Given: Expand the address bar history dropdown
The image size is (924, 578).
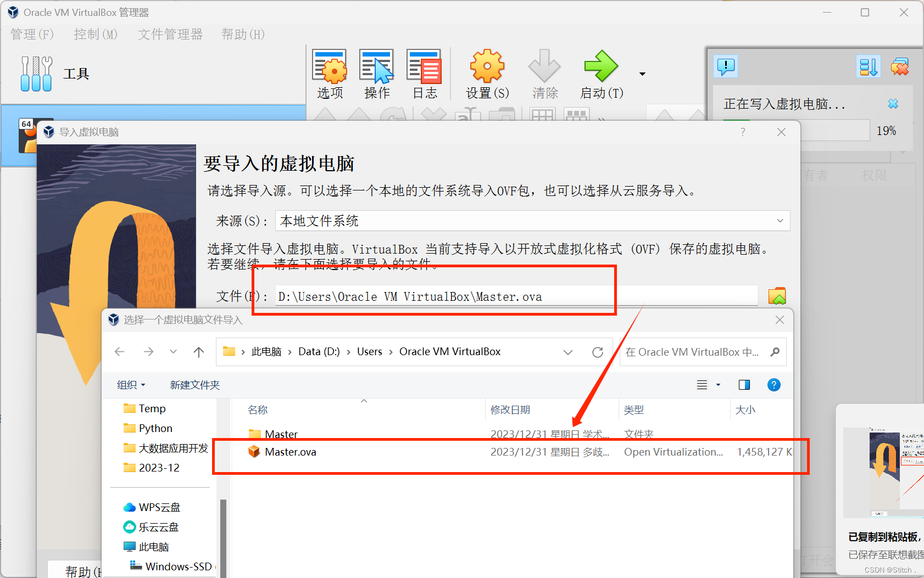Looking at the screenshot, I should point(568,352).
